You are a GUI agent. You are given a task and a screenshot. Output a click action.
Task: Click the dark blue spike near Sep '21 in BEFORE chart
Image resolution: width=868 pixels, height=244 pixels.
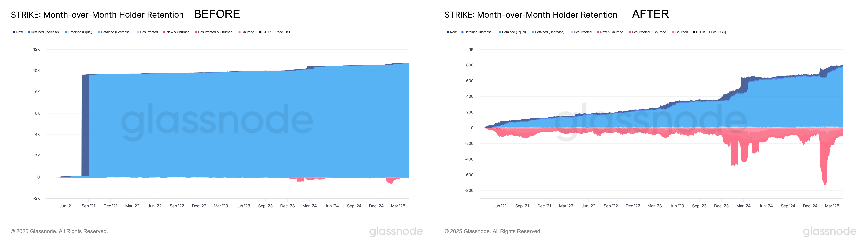pos(85,125)
